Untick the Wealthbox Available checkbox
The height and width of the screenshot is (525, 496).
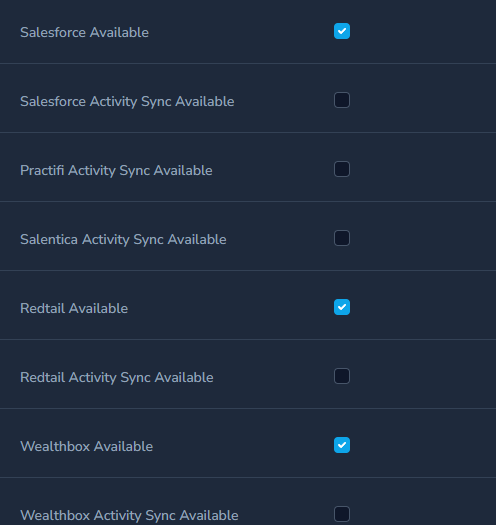point(342,445)
